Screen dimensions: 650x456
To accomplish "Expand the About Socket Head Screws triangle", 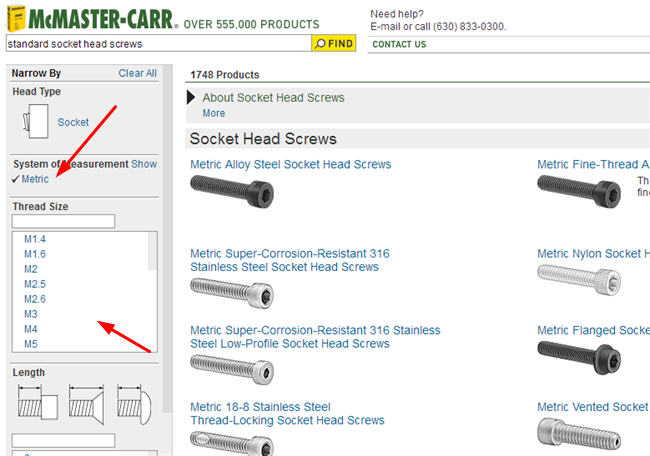I will click(192, 98).
